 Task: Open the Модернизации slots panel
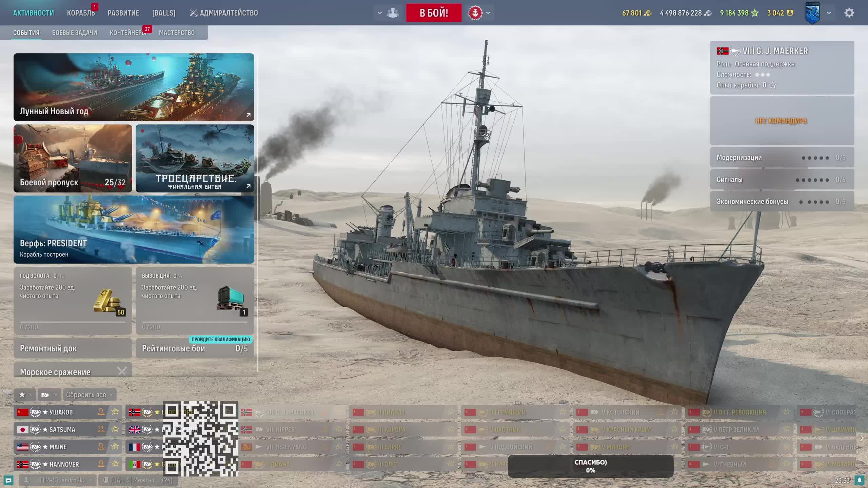pyautogui.click(x=782, y=158)
